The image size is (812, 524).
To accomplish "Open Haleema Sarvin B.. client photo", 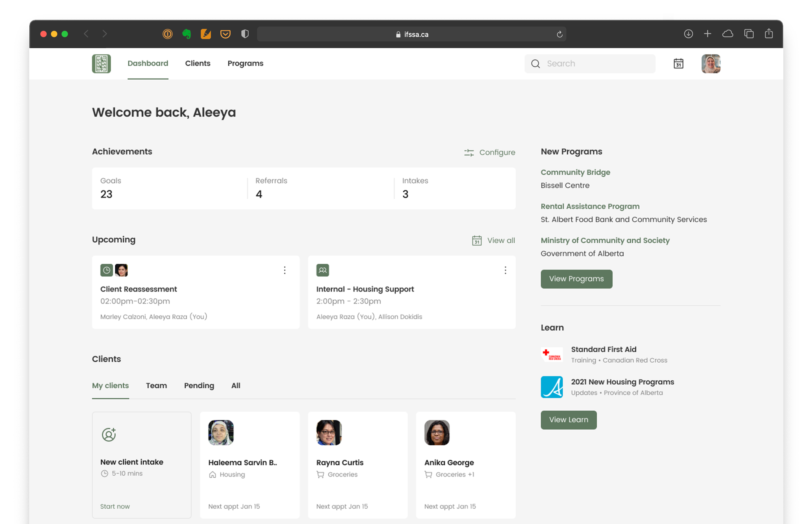I will [221, 432].
